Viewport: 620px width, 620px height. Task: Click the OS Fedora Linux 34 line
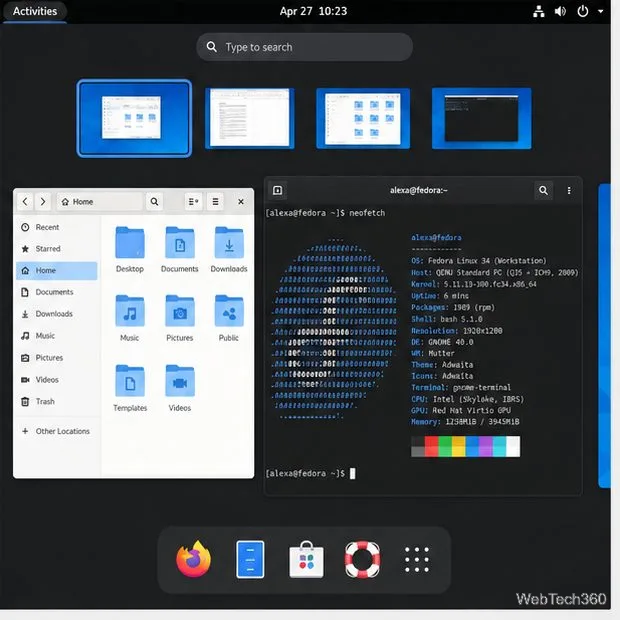(x=478, y=261)
